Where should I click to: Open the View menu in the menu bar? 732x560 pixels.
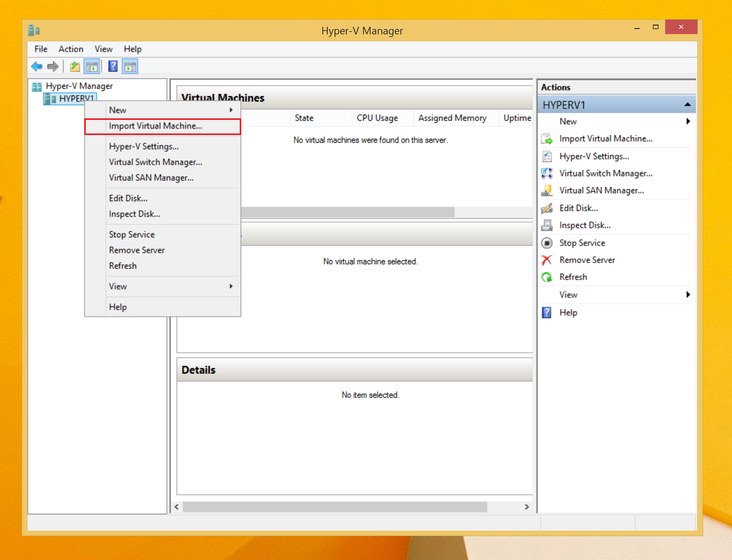pos(104,49)
